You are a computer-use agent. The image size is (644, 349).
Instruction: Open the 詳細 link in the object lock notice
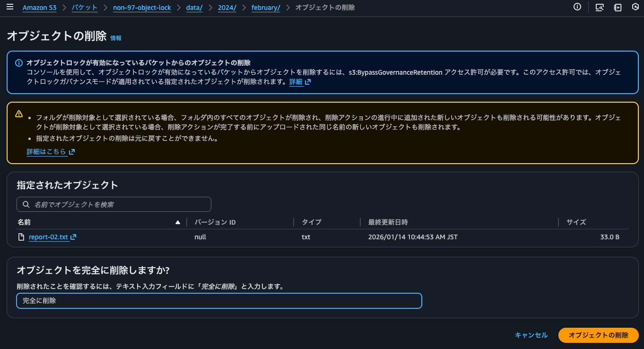(296, 81)
